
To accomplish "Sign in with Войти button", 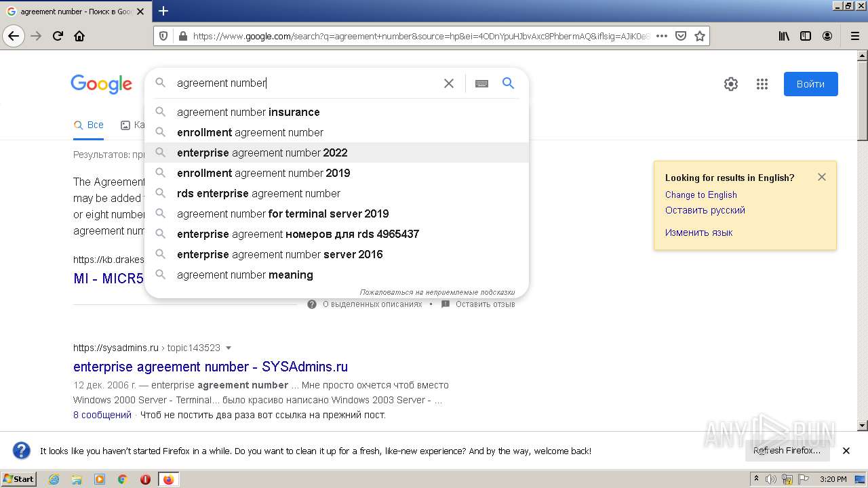I will pos(810,84).
